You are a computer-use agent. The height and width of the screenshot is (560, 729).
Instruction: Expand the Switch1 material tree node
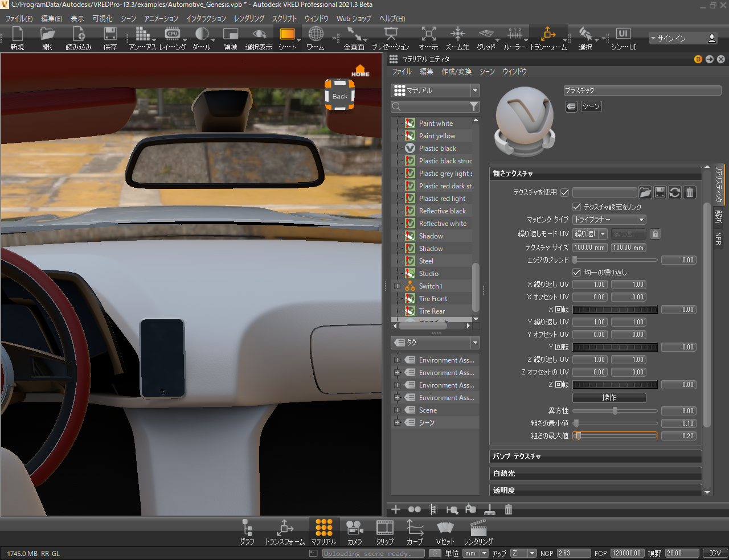pos(398,286)
